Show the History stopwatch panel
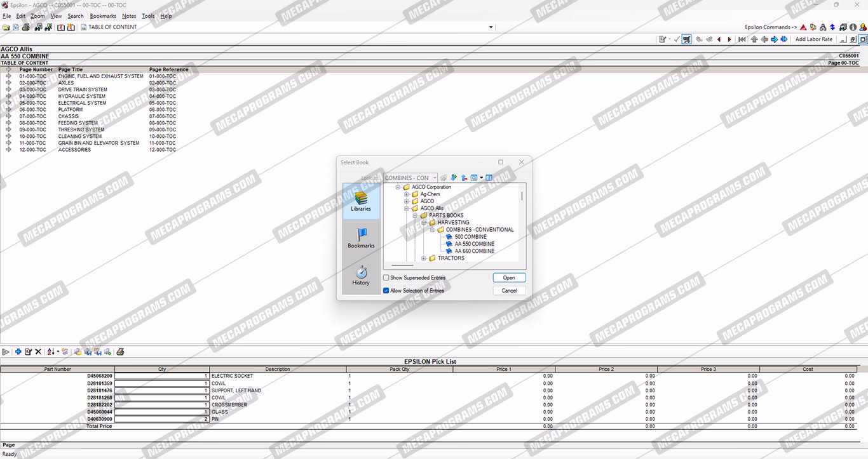This screenshot has height=459, width=868. coord(361,276)
